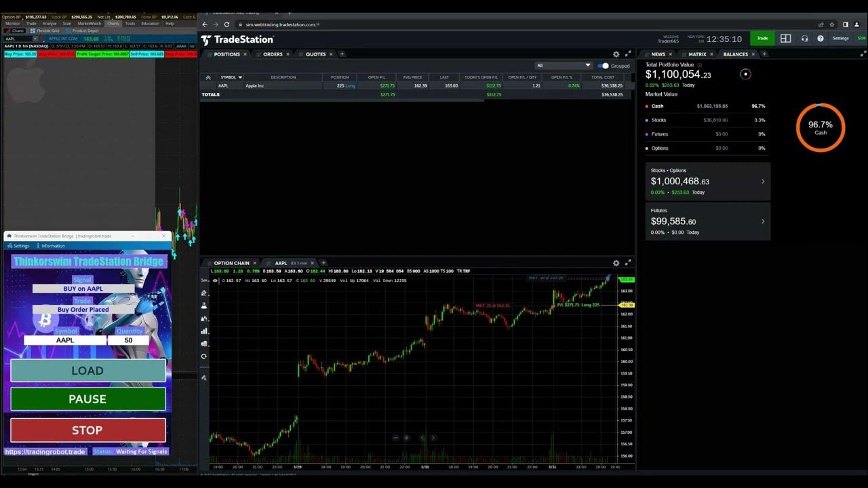
Task: Click the TradeStation logo
Action: (x=237, y=40)
